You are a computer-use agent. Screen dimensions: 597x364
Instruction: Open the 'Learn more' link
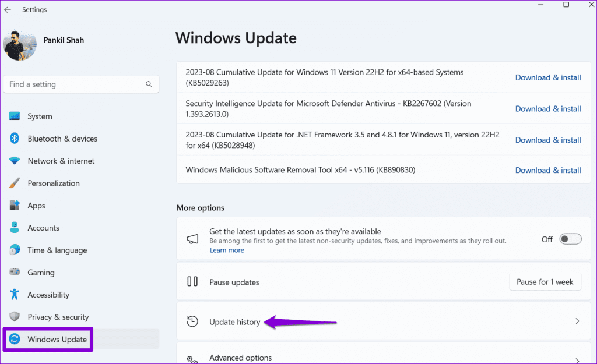pyautogui.click(x=227, y=250)
